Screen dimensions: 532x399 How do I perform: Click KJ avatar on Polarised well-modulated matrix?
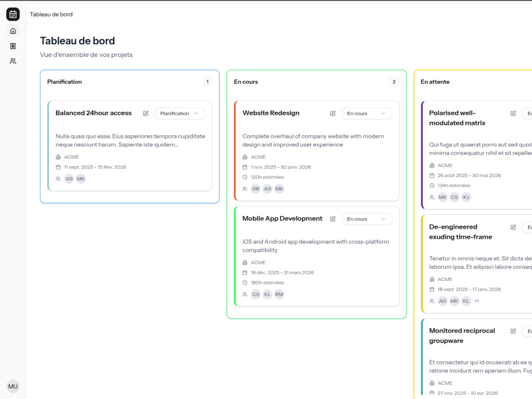466,197
